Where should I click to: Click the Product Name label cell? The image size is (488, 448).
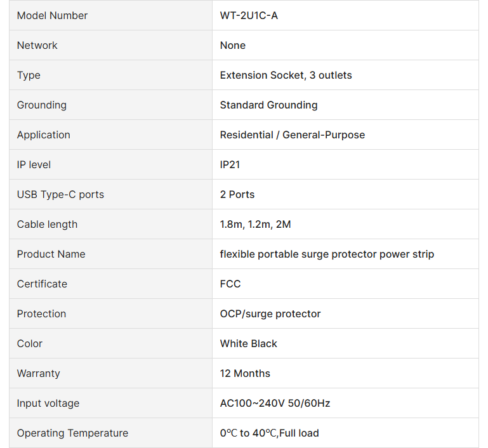tap(51, 254)
